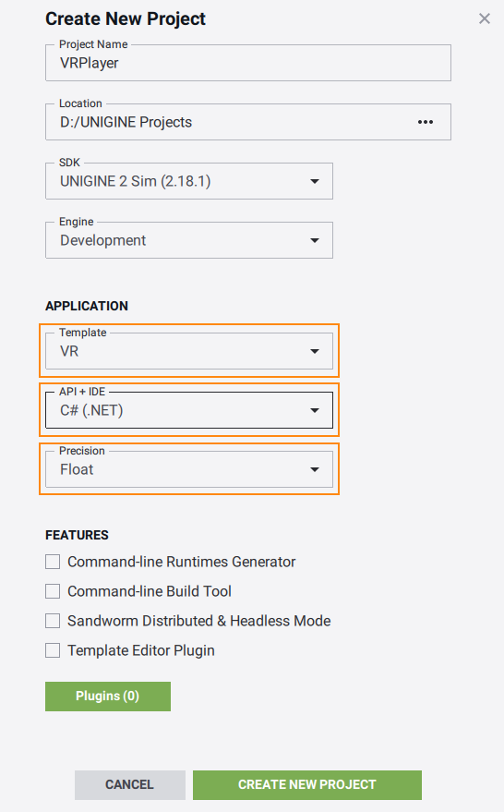Check the Command-line Build Tool option
504x812 pixels.
(x=53, y=591)
